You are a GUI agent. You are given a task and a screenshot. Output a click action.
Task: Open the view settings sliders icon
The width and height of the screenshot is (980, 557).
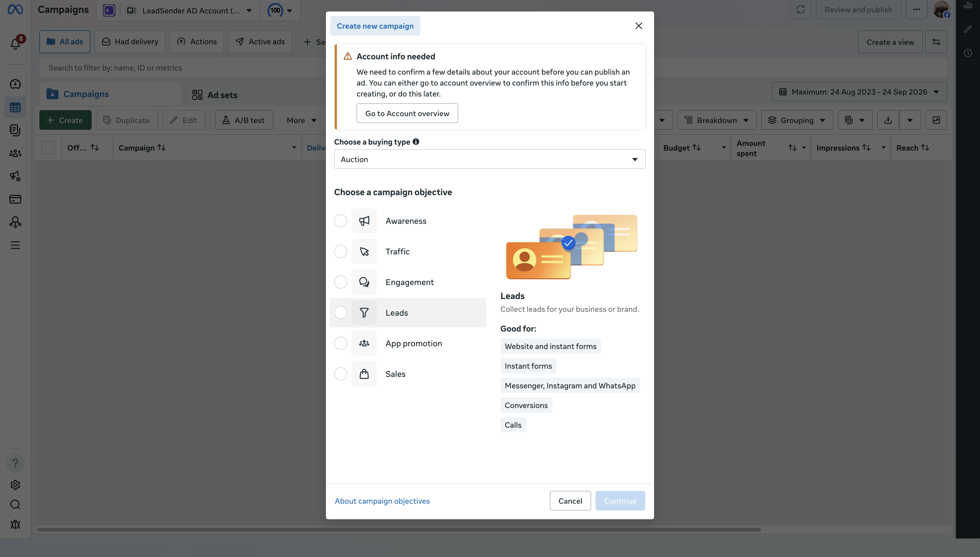pyautogui.click(x=936, y=42)
